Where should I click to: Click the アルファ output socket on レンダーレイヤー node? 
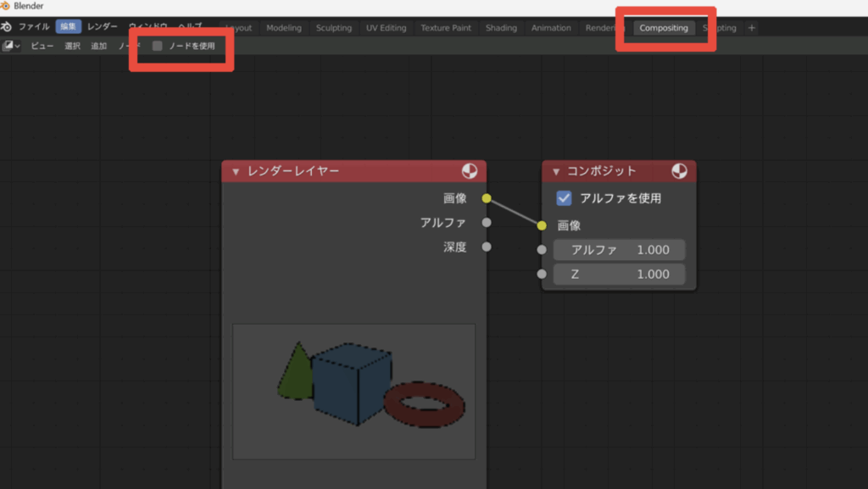(487, 223)
